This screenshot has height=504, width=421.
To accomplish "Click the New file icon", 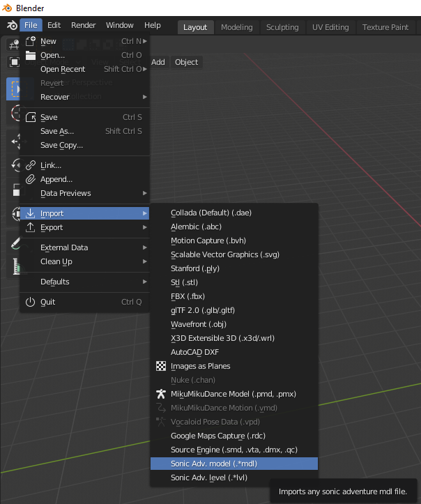I will 31,41.
